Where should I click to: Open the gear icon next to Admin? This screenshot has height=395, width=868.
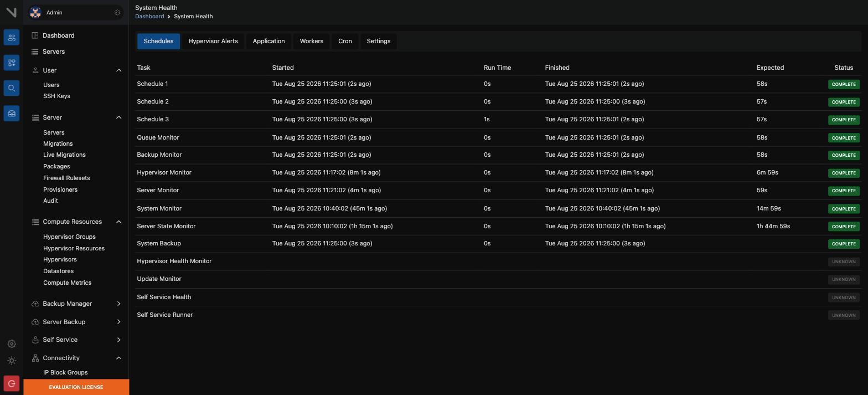coord(117,12)
